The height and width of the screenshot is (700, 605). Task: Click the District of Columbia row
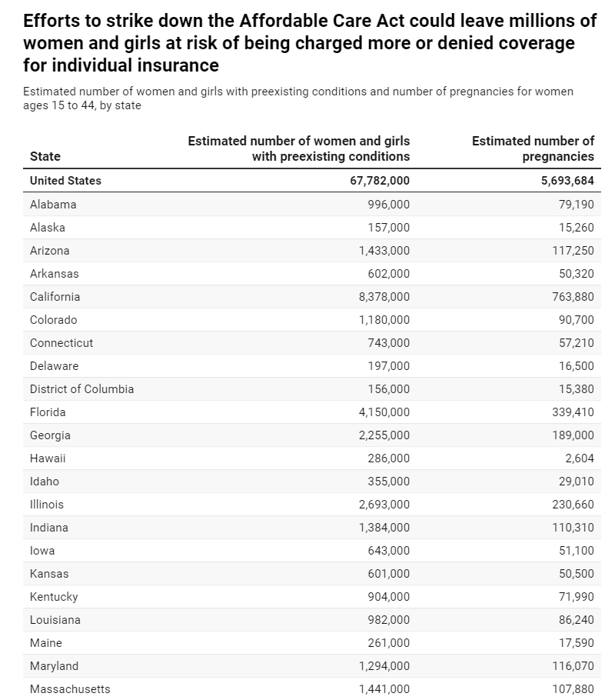[x=312, y=388]
